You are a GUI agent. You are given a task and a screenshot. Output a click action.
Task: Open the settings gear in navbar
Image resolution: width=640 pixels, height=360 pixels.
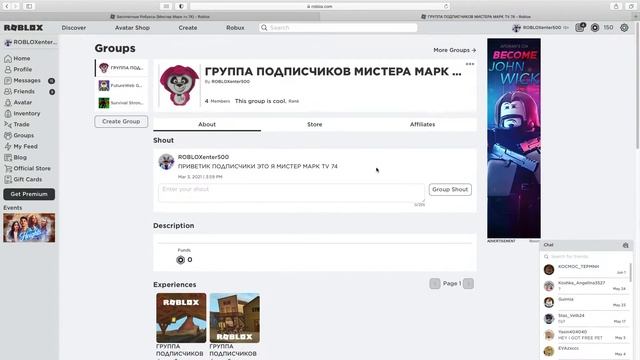click(624, 28)
